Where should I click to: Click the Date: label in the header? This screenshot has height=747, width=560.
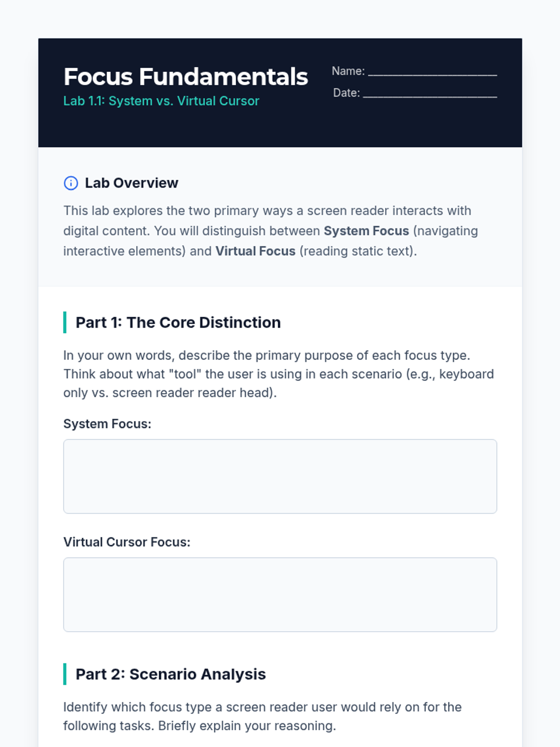point(346,93)
